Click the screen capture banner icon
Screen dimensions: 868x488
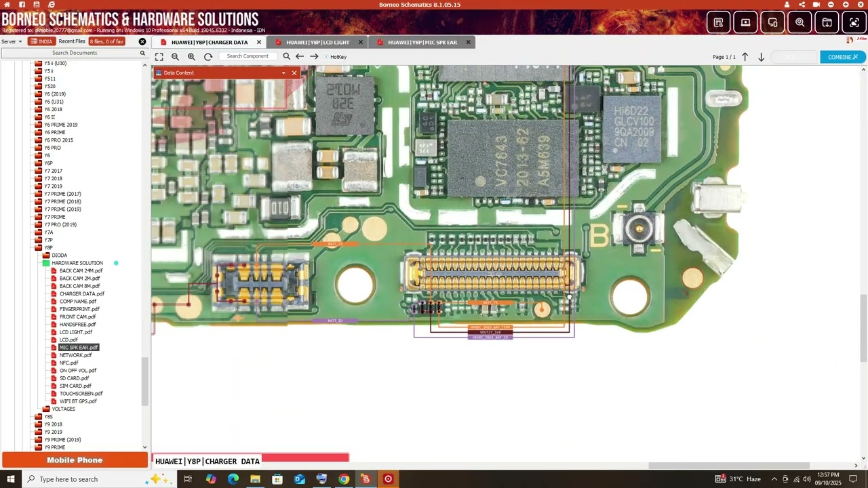[854, 22]
